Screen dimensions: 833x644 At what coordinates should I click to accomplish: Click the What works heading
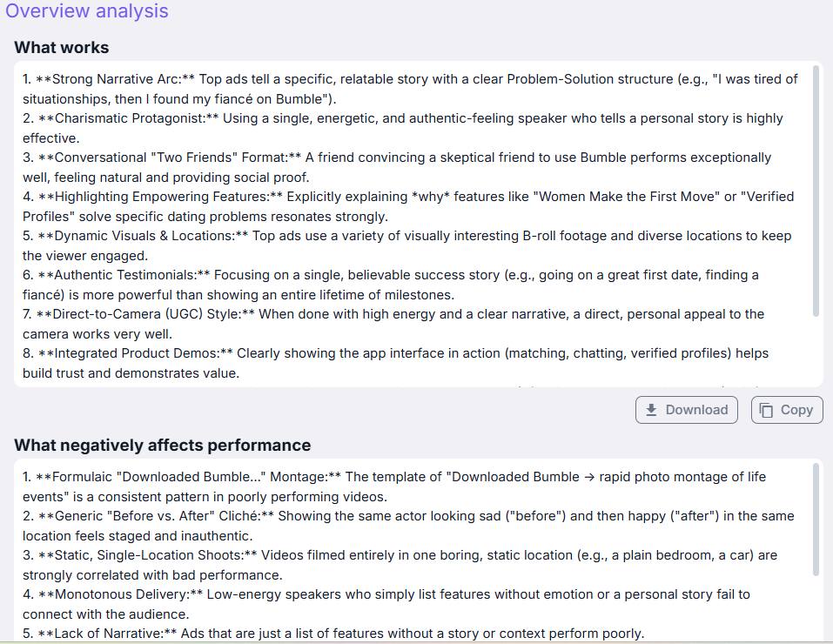click(x=62, y=47)
